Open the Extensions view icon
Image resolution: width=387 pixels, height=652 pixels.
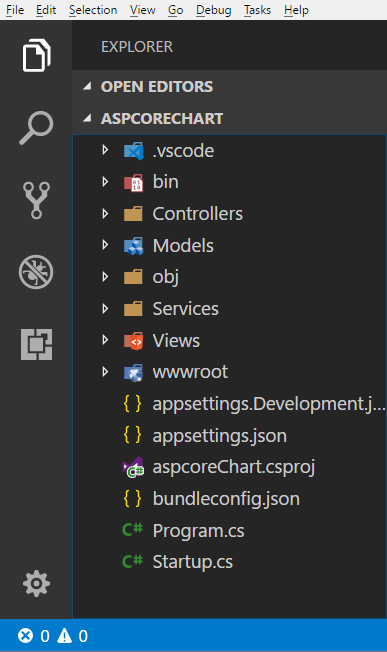coord(37,344)
